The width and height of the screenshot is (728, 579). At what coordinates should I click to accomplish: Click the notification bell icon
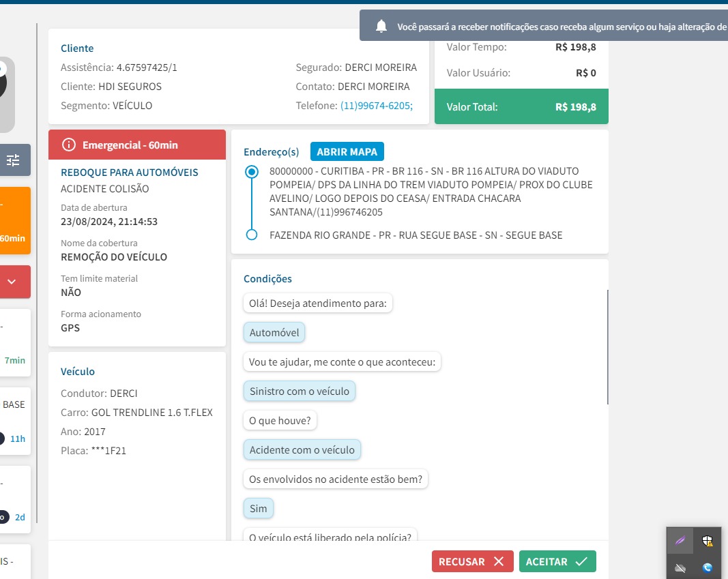point(381,27)
